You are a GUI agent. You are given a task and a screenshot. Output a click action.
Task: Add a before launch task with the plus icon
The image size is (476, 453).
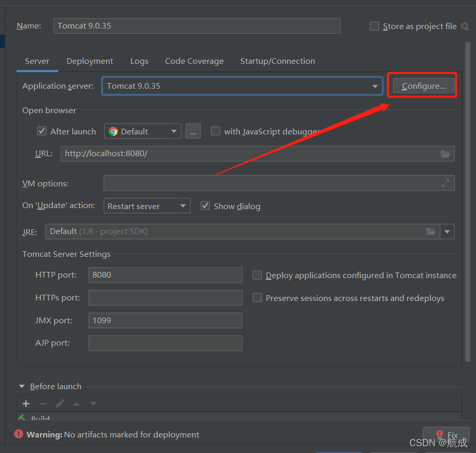(x=26, y=404)
